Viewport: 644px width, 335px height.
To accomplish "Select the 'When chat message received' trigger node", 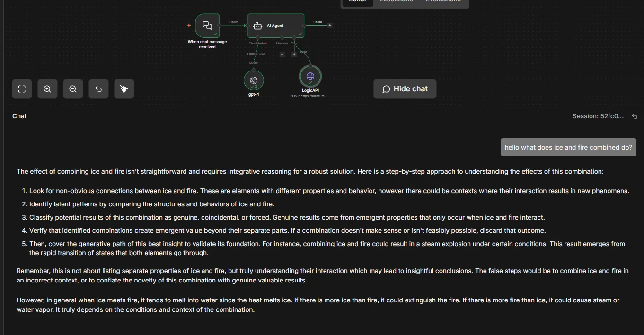I will [x=207, y=26].
